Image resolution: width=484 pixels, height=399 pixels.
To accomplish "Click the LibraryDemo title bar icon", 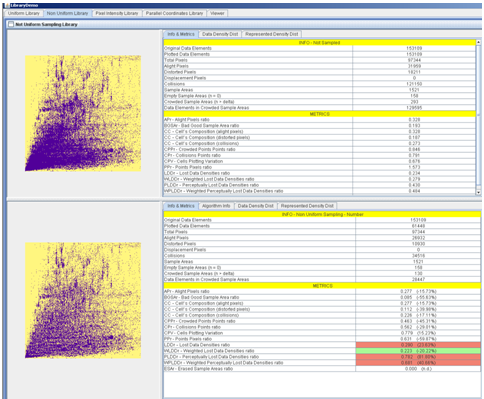I will point(7,5).
